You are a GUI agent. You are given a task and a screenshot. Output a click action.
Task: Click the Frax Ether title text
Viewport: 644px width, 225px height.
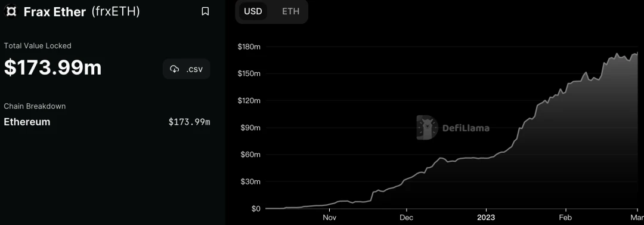tap(55, 12)
